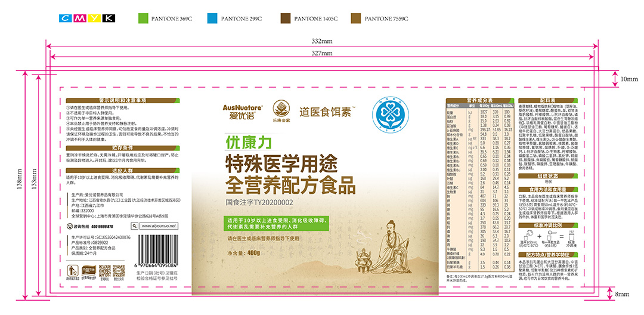This screenshot has width=644, height=315.
Task: Click the yellow Y block in CMYK strip
Action: pos(94,18)
